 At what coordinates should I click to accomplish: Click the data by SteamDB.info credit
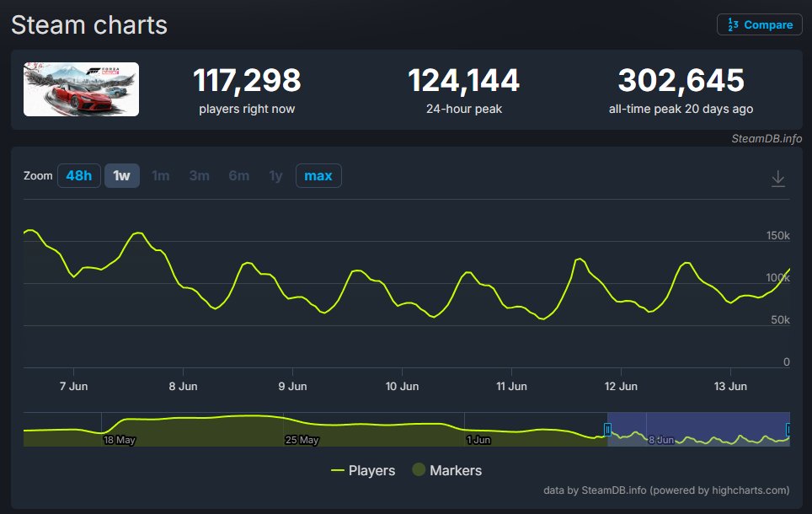(666, 490)
